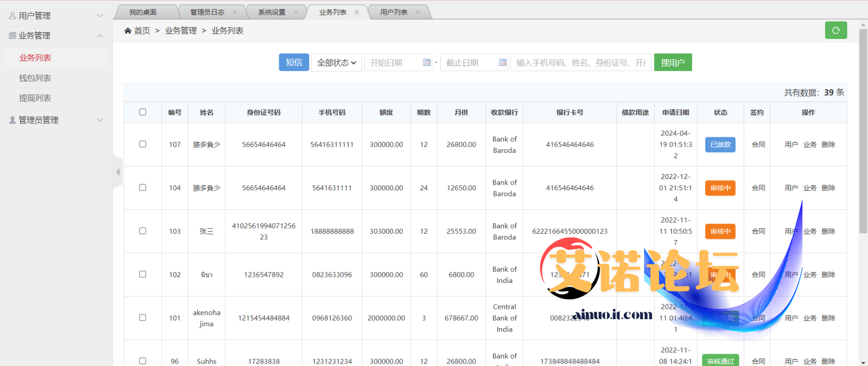Click 删除 action for row 101
Screen dimensions: 868x366
point(828,318)
